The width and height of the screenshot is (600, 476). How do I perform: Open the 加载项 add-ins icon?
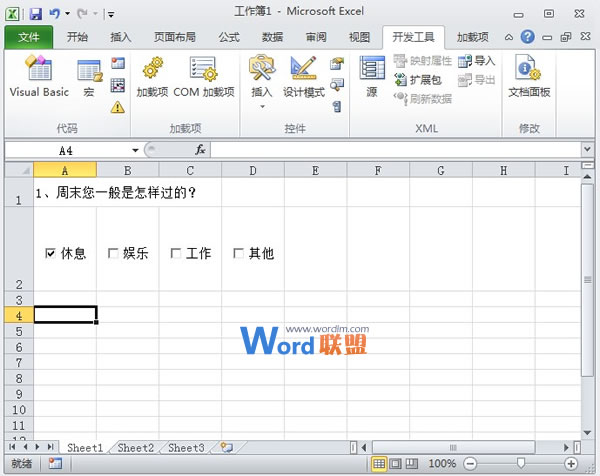(x=152, y=78)
